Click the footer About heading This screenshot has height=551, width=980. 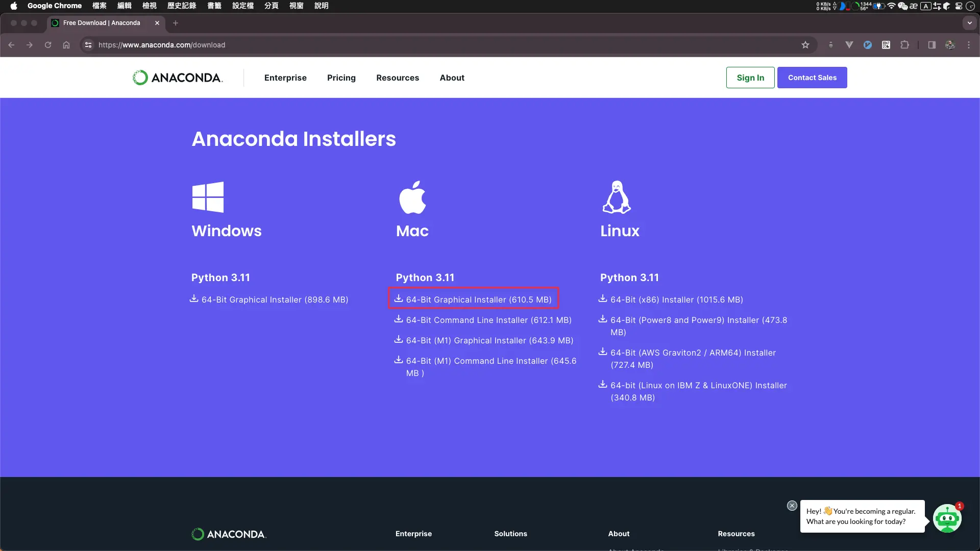click(x=619, y=534)
